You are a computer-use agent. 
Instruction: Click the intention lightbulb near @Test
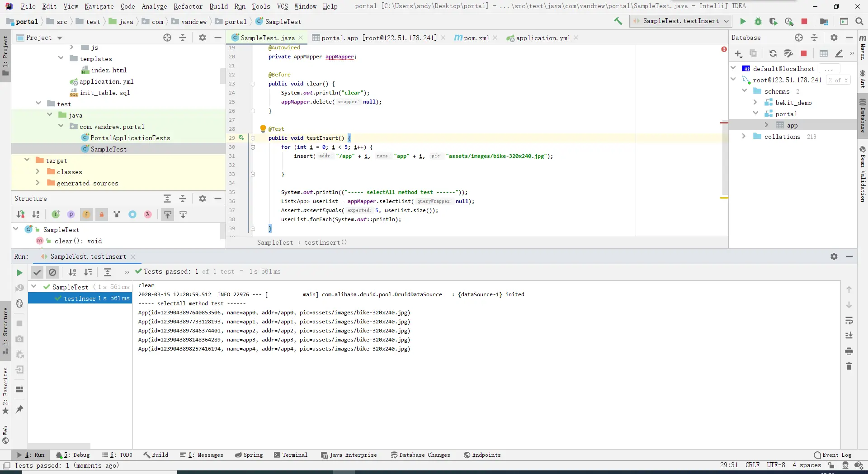[x=263, y=128]
